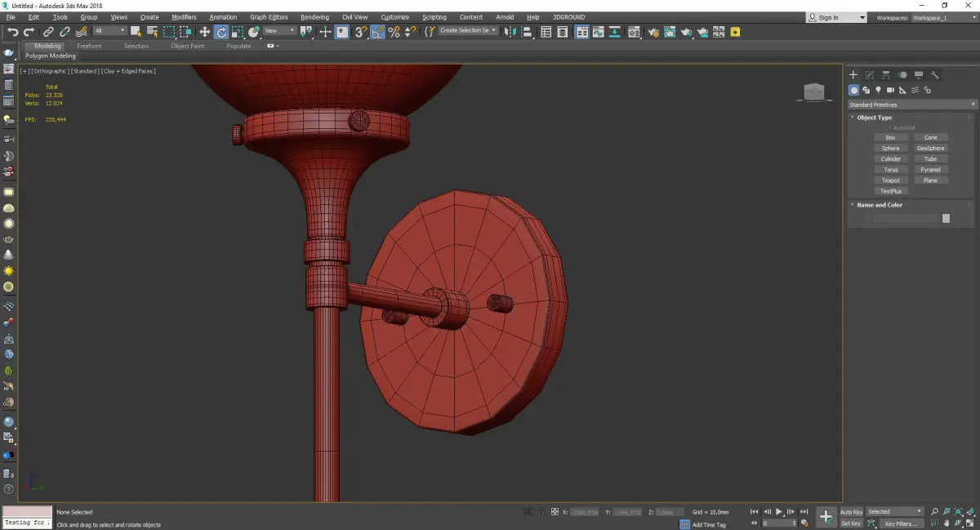The height and width of the screenshot is (530, 980).
Task: Switch to the Motion command panel
Action: [902, 75]
